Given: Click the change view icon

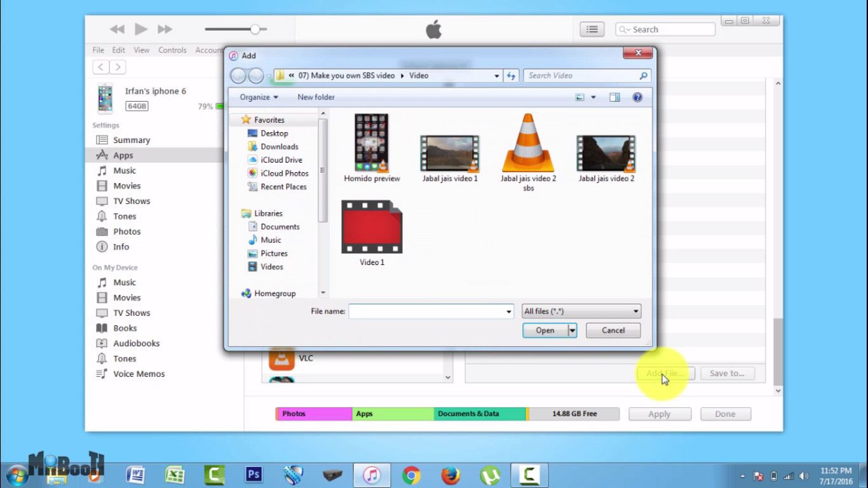Looking at the screenshot, I should pyautogui.click(x=580, y=97).
